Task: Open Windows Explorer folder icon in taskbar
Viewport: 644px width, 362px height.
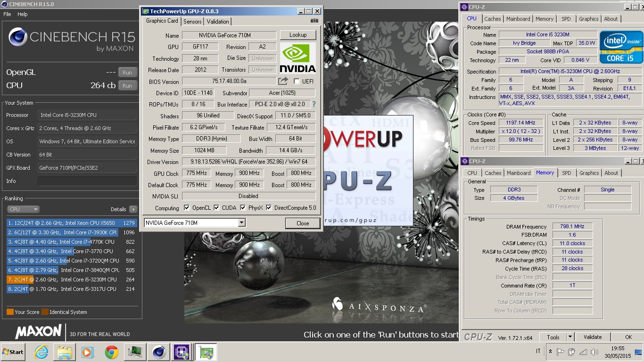Action: tap(65, 352)
